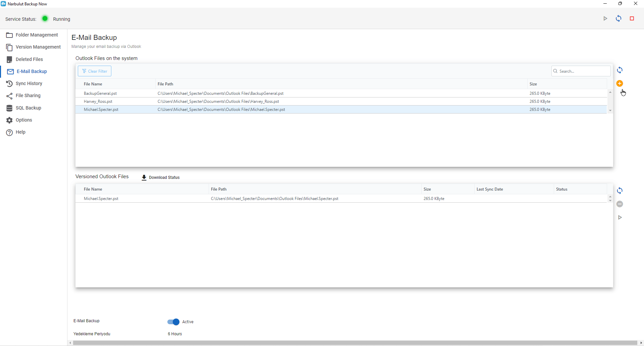The width and height of the screenshot is (644, 346).
Task: Select BackupGeneral.pst row
Action: 341,93
